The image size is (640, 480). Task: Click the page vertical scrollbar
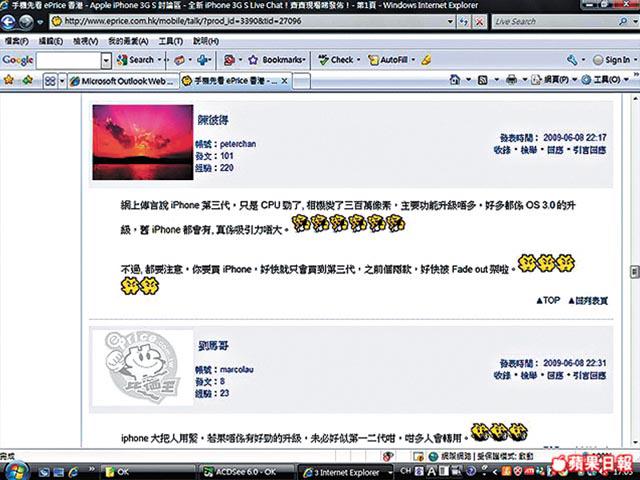(635, 271)
